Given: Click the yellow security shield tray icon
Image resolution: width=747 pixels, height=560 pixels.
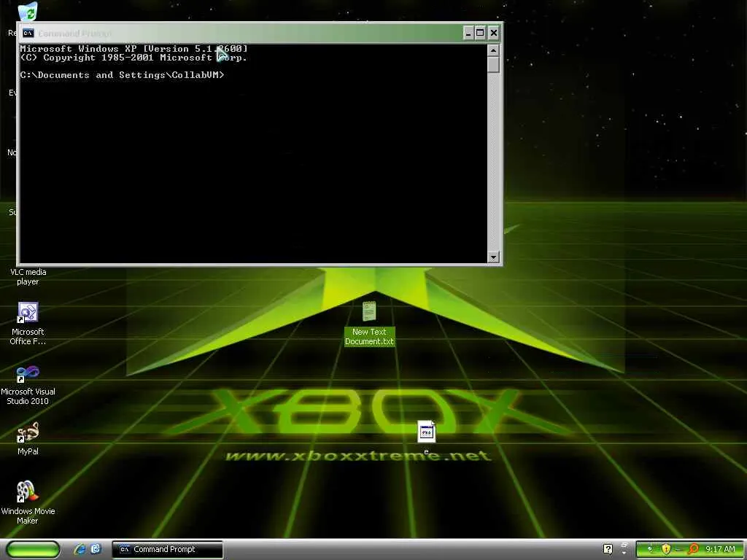Looking at the screenshot, I should coord(666,549).
